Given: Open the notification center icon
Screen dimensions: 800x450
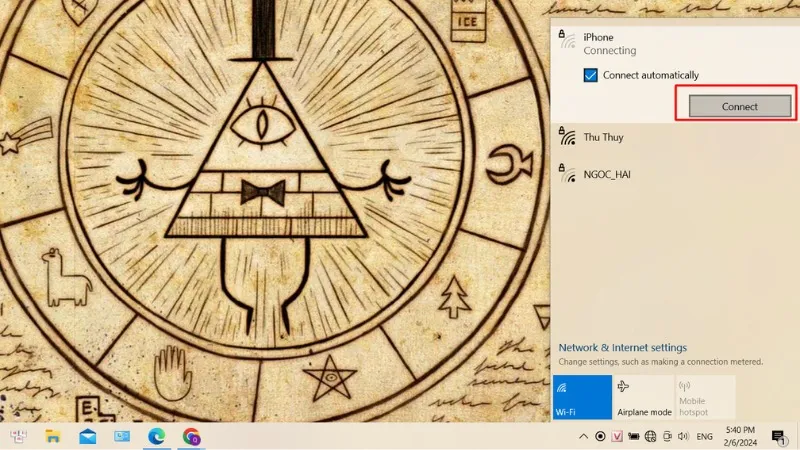Looking at the screenshot, I should pos(778,437).
